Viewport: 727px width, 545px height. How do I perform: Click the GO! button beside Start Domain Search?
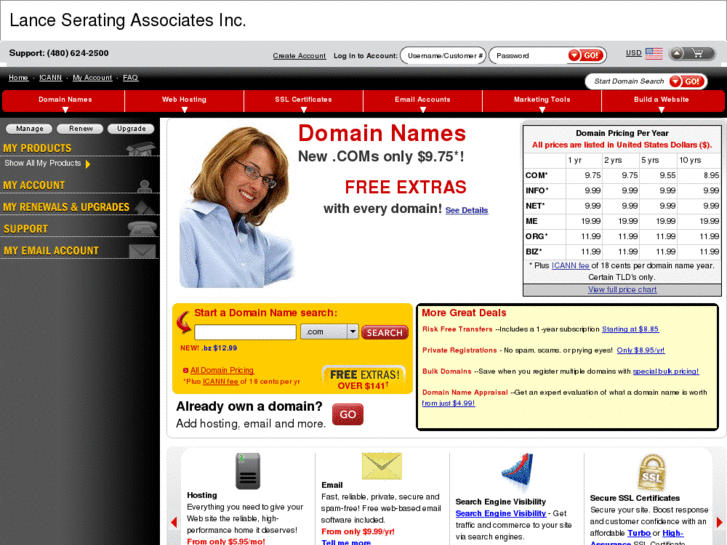pos(687,82)
